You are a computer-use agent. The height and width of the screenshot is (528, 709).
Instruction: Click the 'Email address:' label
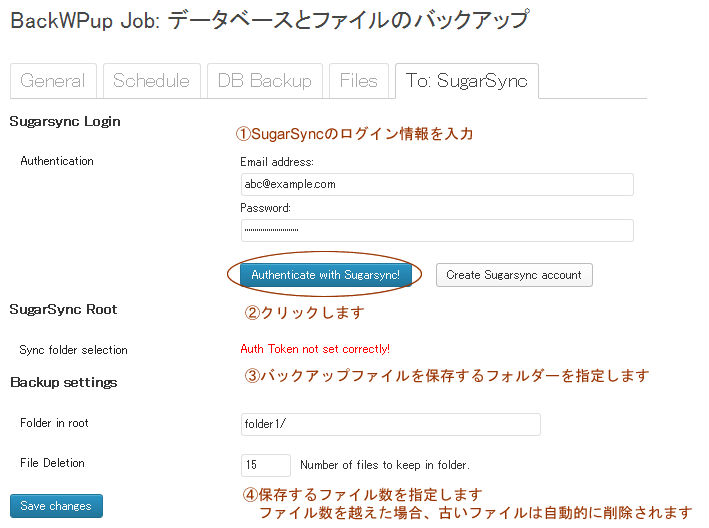click(277, 162)
